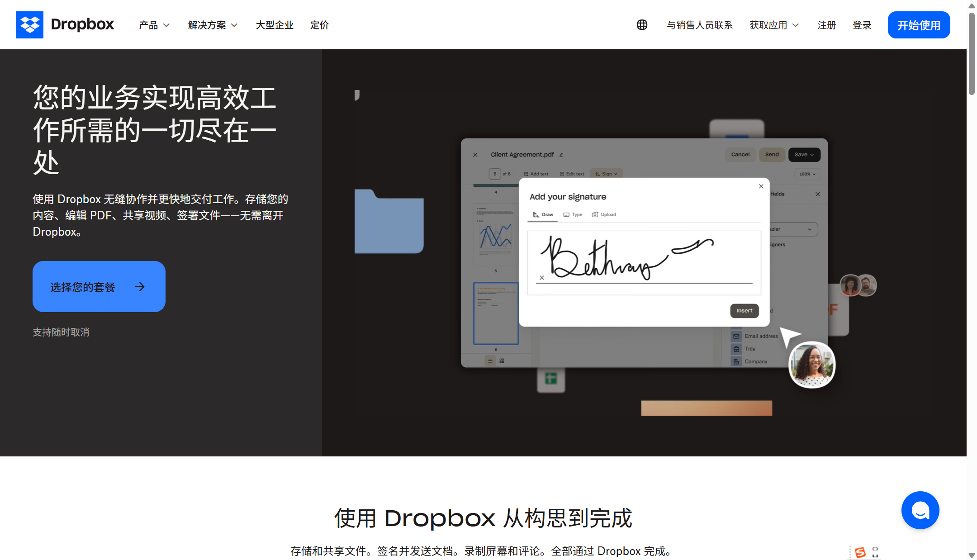Switch signature mode to Type
Viewport: 977px width, 560px height.
(573, 214)
